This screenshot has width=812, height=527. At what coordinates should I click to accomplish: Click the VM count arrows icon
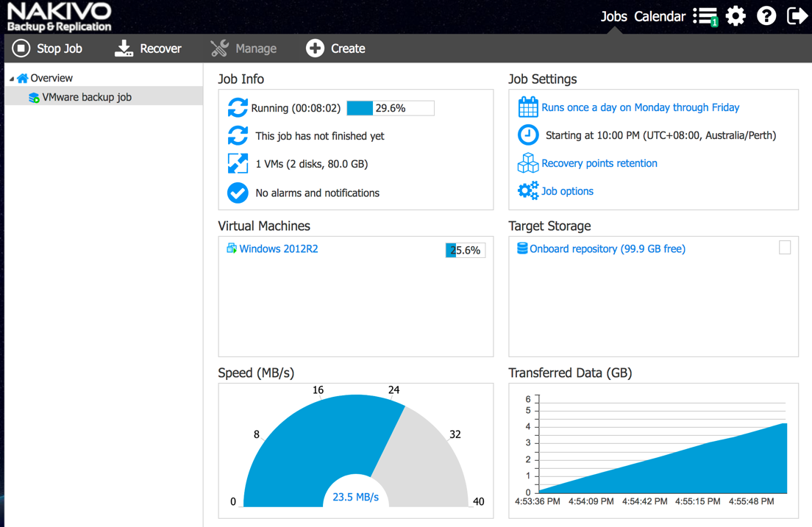coord(238,164)
